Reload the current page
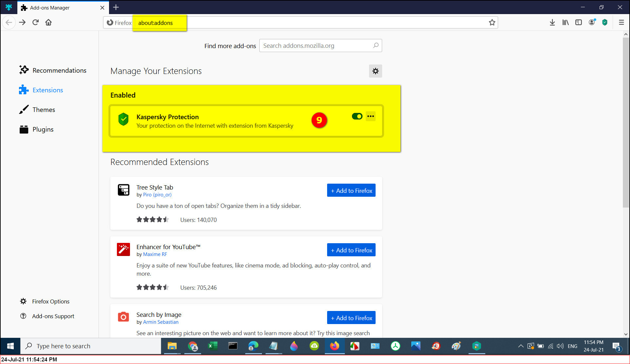Image resolution: width=630 pixels, height=364 pixels. click(x=35, y=23)
